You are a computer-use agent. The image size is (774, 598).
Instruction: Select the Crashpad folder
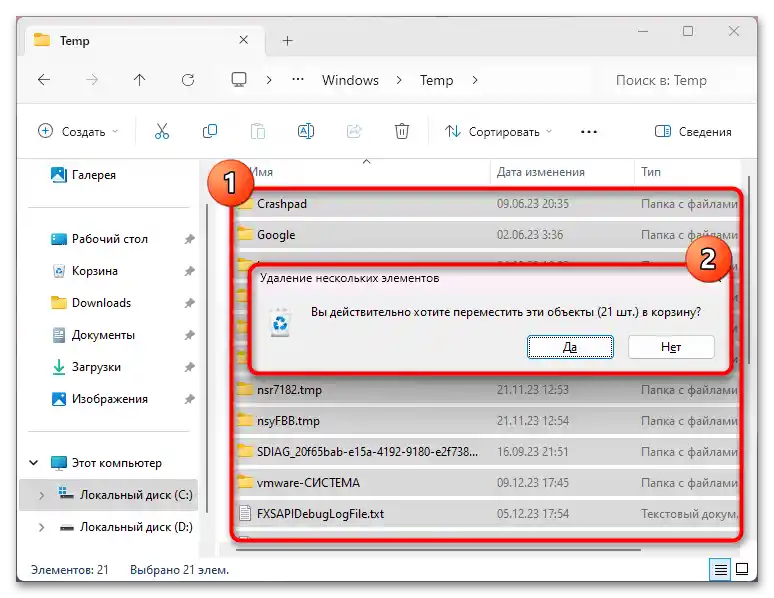487,203
